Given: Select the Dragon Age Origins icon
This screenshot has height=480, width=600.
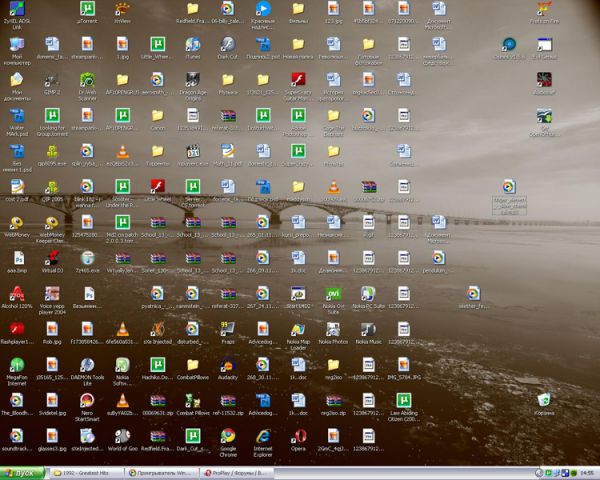Looking at the screenshot, I should [192, 81].
